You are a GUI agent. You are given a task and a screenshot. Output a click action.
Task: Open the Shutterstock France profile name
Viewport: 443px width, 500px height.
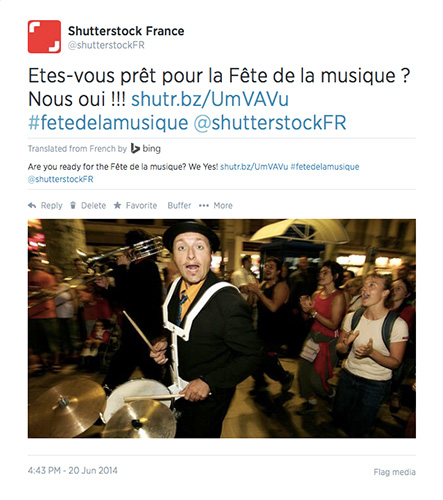pos(126,31)
